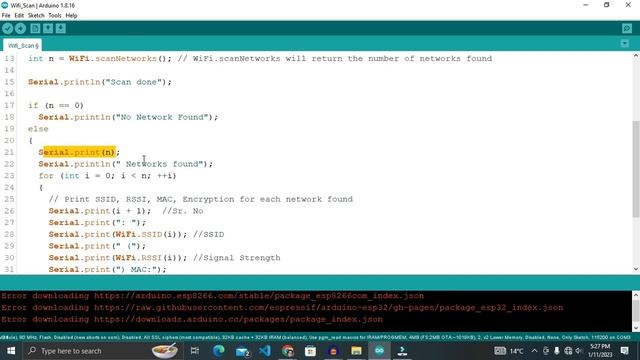Open a sketch with the Open icon
This screenshot has width=640, height=360.
tap(48, 29)
